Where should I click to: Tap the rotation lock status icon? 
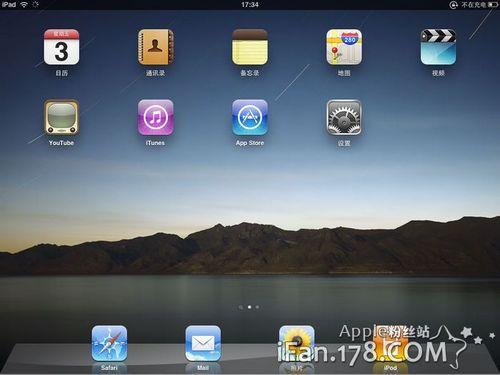453,5
